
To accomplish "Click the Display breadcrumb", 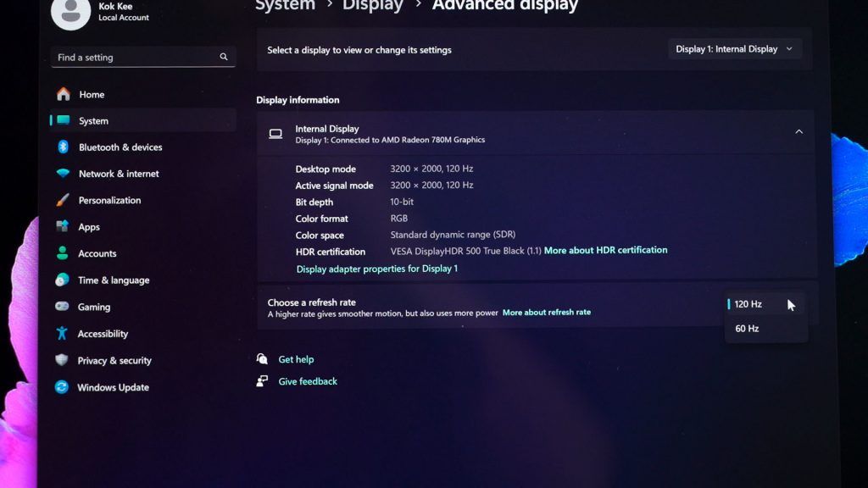I will tap(373, 6).
